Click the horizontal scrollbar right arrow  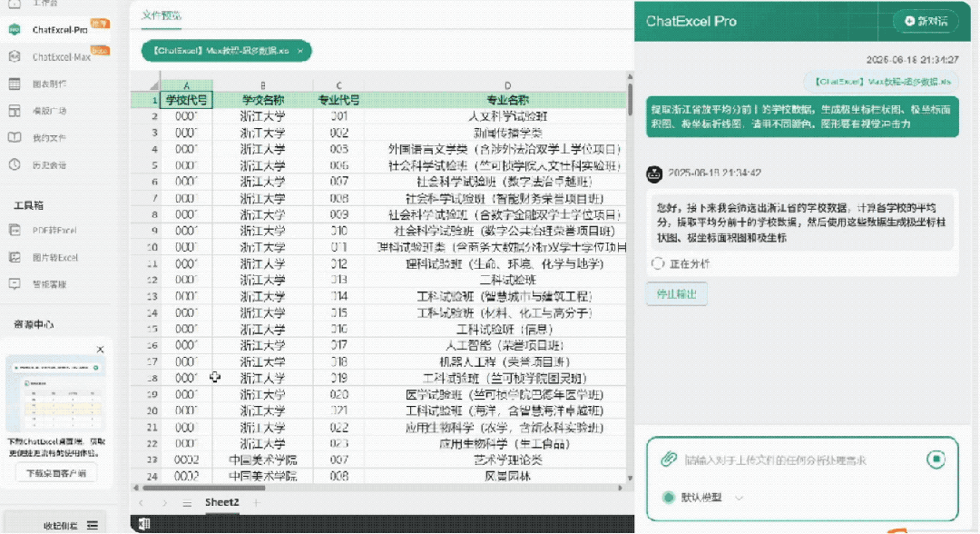[621, 488]
